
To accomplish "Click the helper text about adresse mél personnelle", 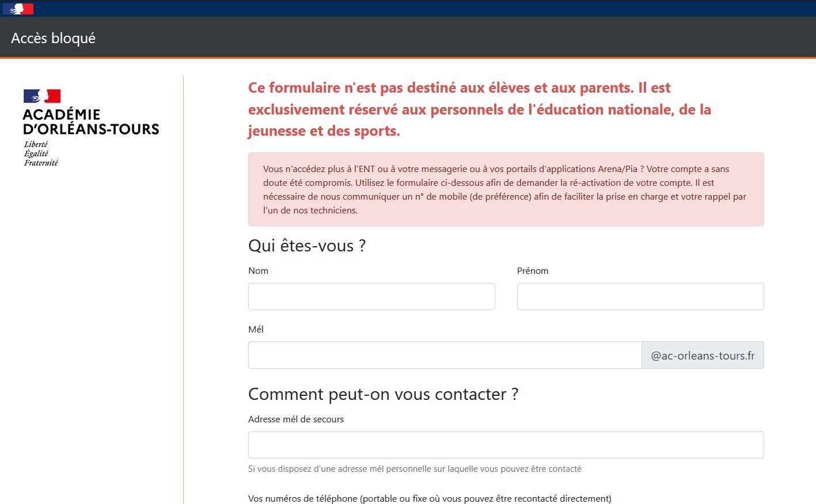I will pos(414,469).
